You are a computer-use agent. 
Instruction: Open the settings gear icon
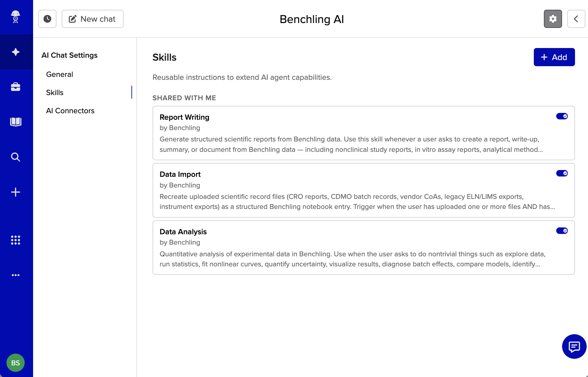(553, 19)
